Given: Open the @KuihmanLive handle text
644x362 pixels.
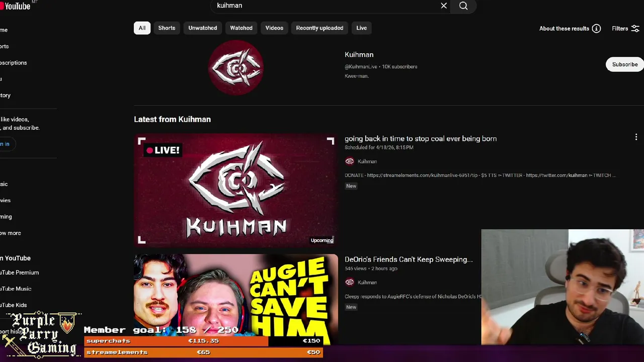Looking at the screenshot, I should coord(361,67).
